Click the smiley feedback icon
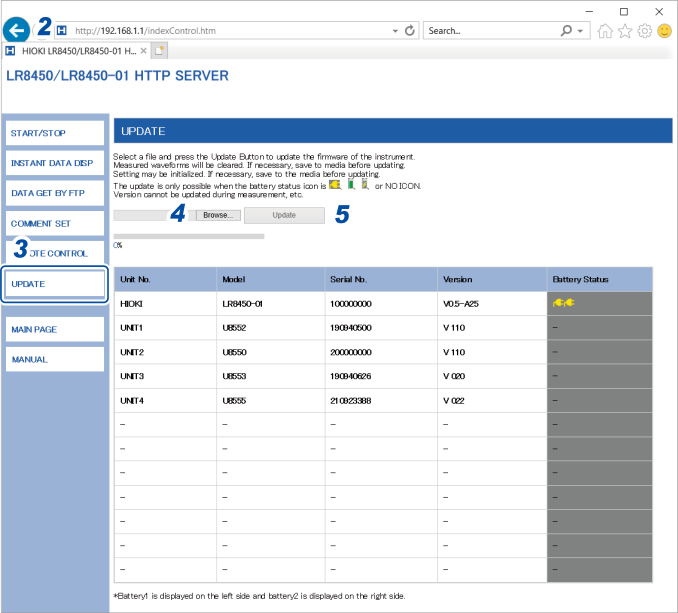The width and height of the screenshot is (678, 613). tap(665, 31)
